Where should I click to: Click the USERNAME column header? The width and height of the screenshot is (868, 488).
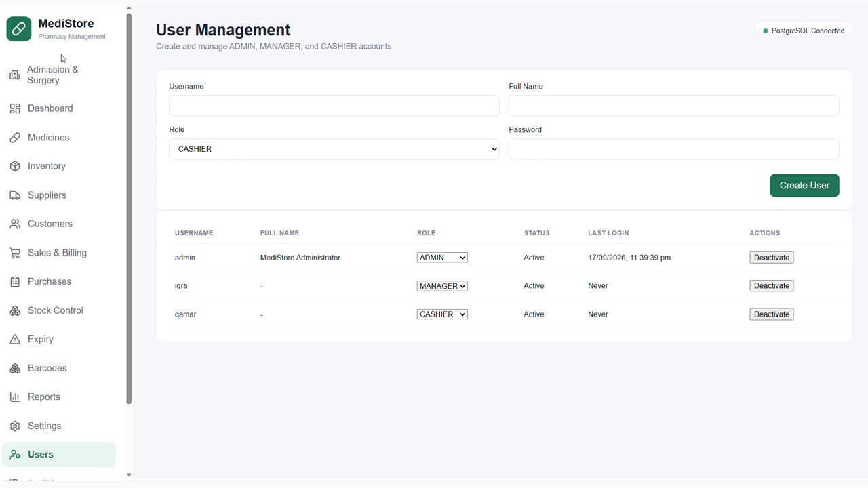(x=194, y=233)
